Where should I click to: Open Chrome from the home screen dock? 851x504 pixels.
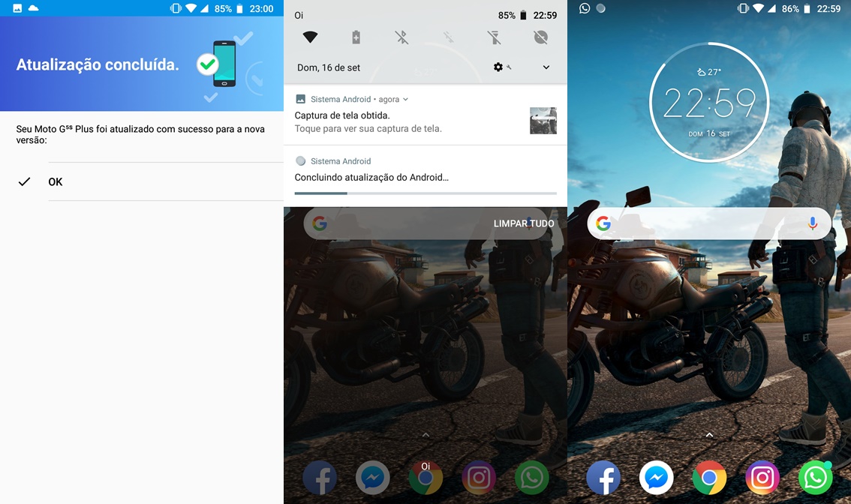pos(709,478)
